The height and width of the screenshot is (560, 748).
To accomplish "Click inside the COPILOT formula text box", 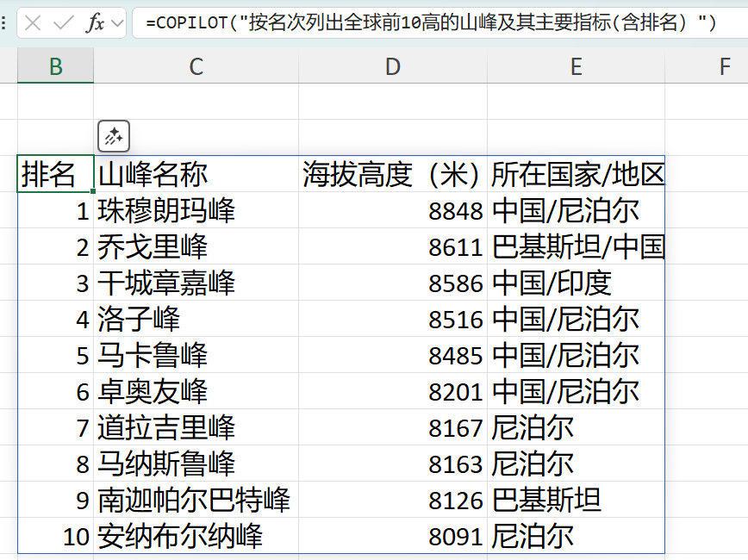I will [x=431, y=23].
